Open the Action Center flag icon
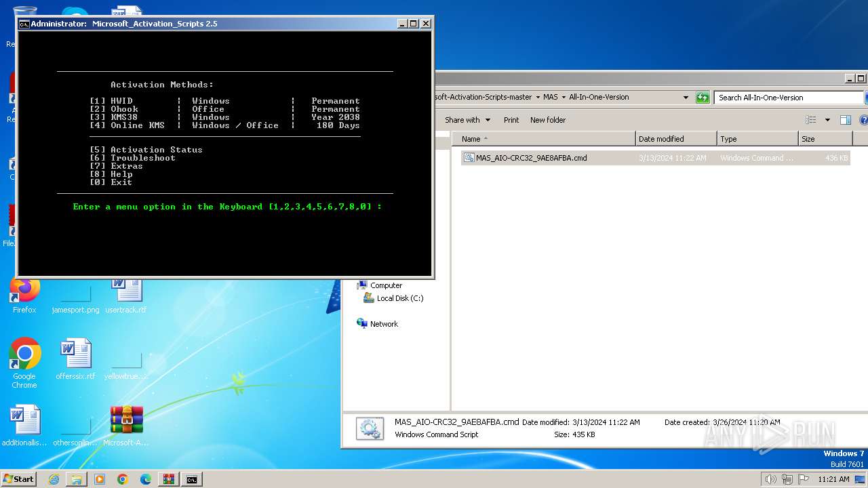 [804, 479]
